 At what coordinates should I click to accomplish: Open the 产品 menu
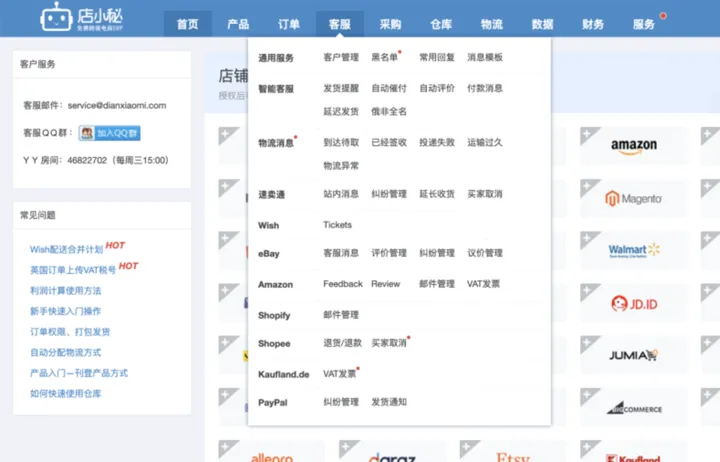[238, 24]
